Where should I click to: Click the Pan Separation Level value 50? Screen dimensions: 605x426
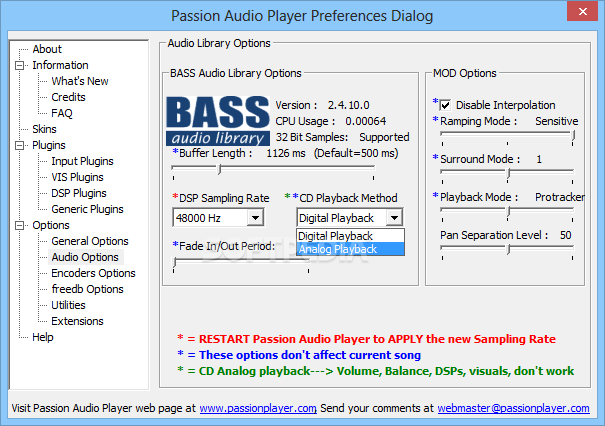coord(565,235)
